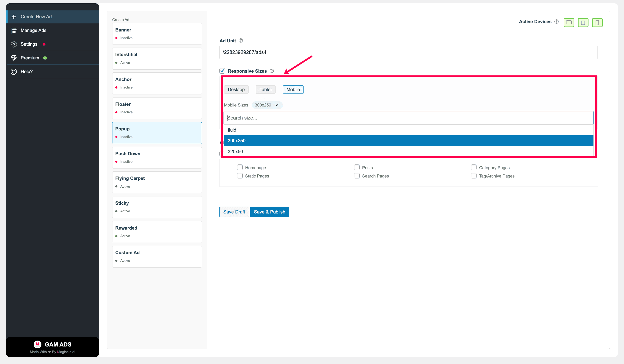Toggle the tablet active device icon
The image size is (624, 364).
coord(583,22)
